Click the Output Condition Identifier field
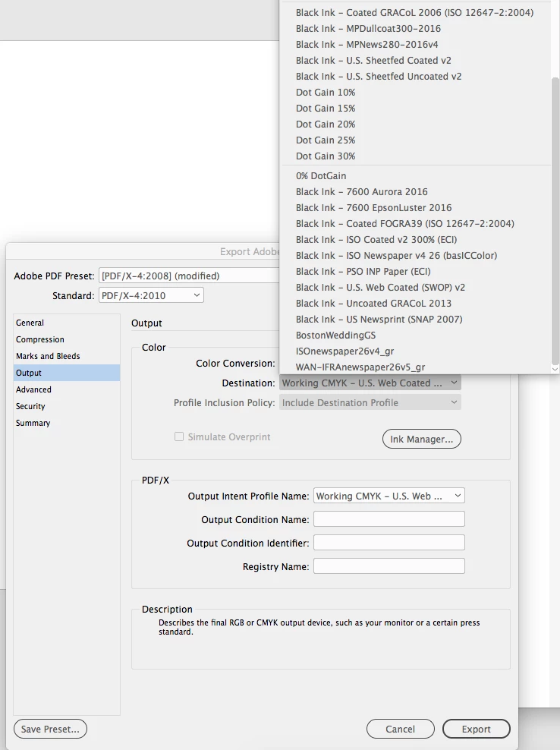Image resolution: width=560 pixels, height=750 pixels. 389,543
